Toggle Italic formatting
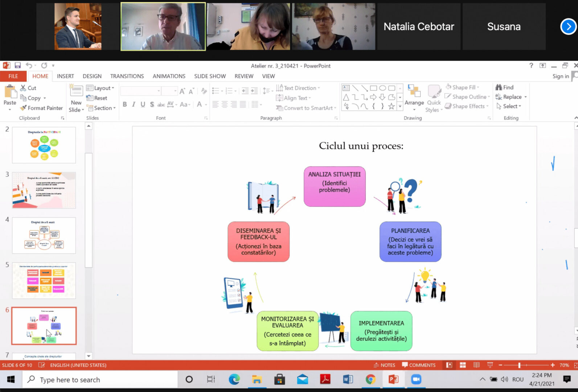The image size is (578, 392). [134, 105]
